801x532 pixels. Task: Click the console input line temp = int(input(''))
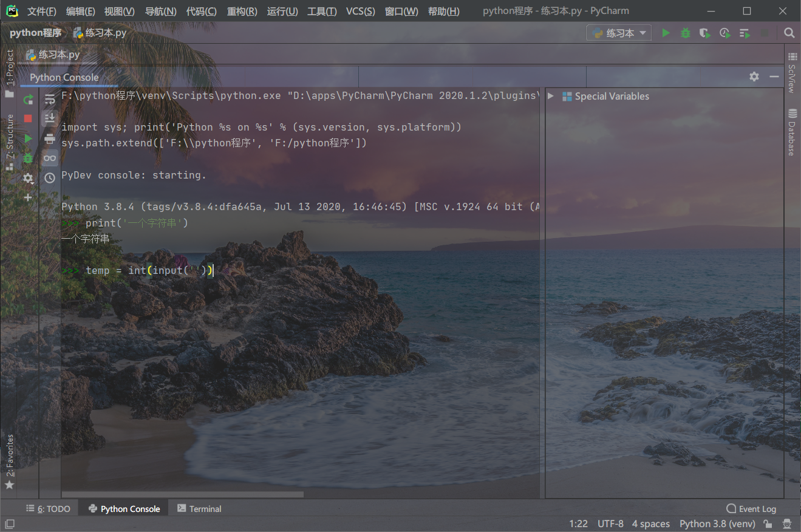tap(149, 270)
